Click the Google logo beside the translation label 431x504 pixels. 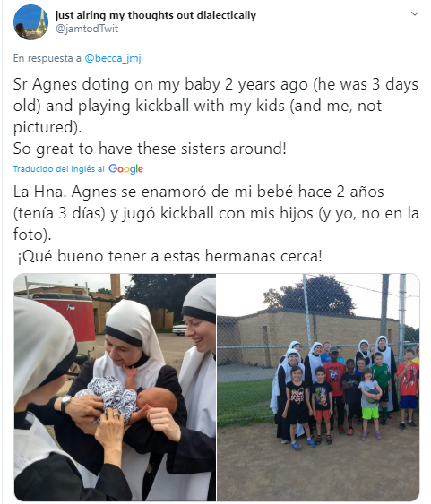coord(125,169)
